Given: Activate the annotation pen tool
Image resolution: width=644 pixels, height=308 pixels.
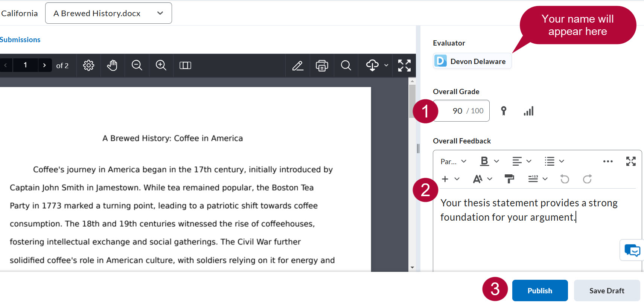Looking at the screenshot, I should pos(298,66).
